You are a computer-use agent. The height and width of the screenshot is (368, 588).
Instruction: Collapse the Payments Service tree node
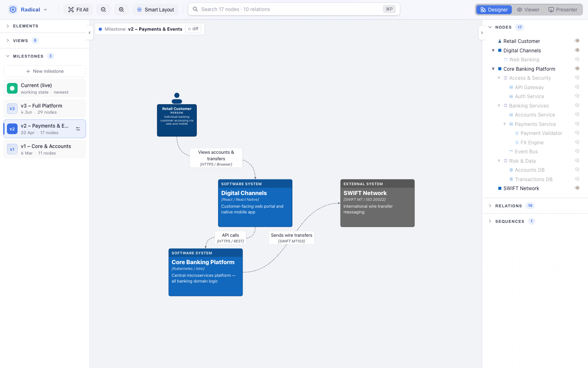pos(505,124)
